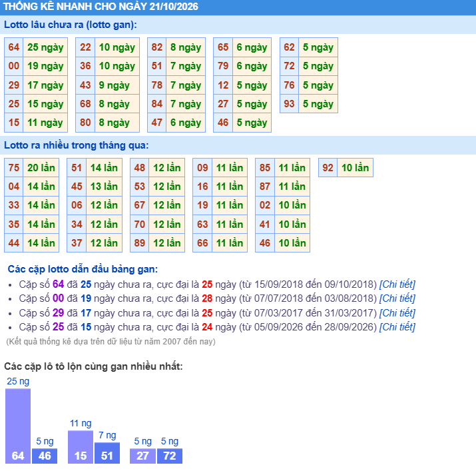
Task: Click number 93 with 5 ngày
Action: tap(290, 104)
